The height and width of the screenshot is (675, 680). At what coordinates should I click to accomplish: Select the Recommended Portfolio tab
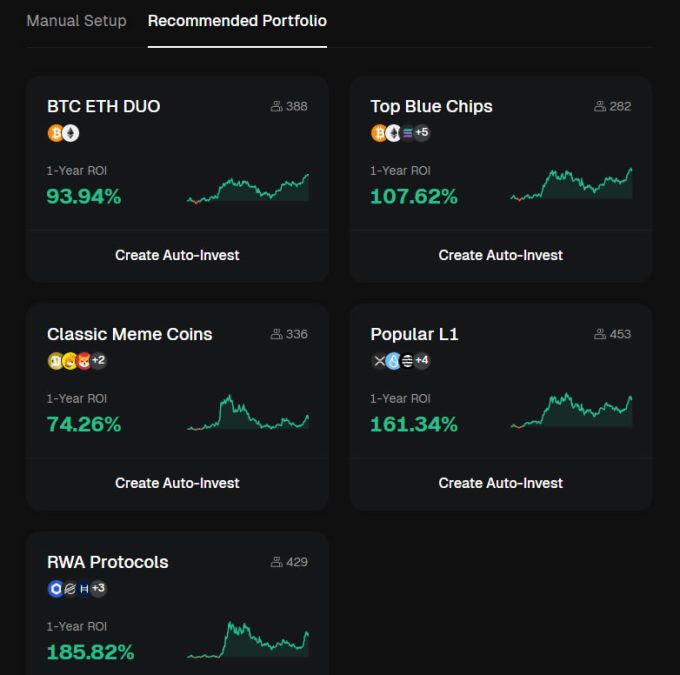[x=237, y=21]
